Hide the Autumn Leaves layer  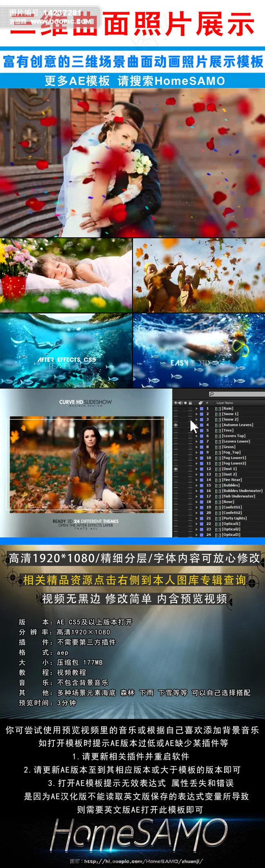point(176,425)
